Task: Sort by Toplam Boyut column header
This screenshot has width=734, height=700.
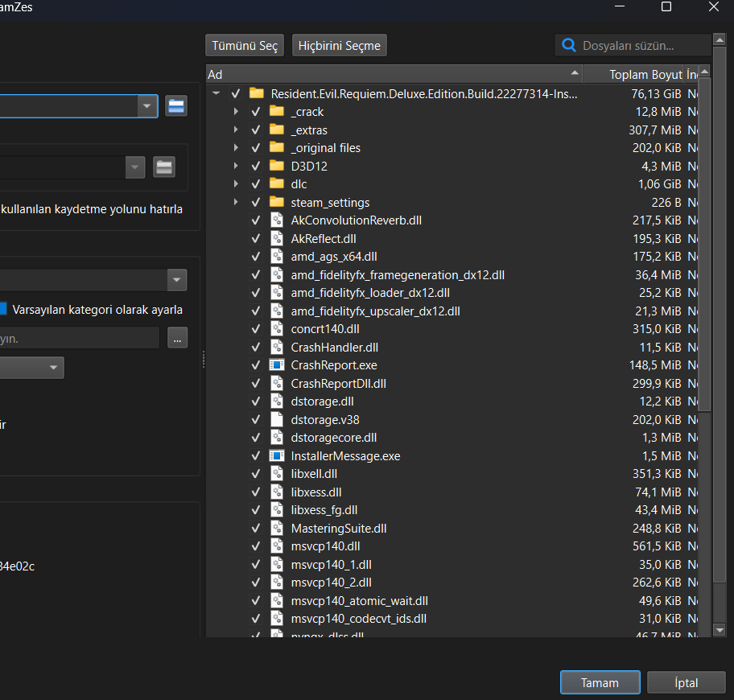Action: 634,74
